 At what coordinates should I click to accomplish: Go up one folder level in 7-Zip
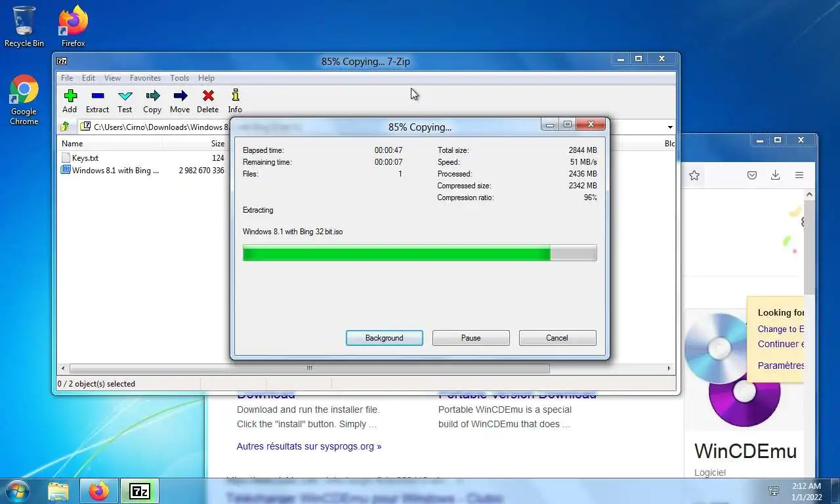click(x=65, y=127)
